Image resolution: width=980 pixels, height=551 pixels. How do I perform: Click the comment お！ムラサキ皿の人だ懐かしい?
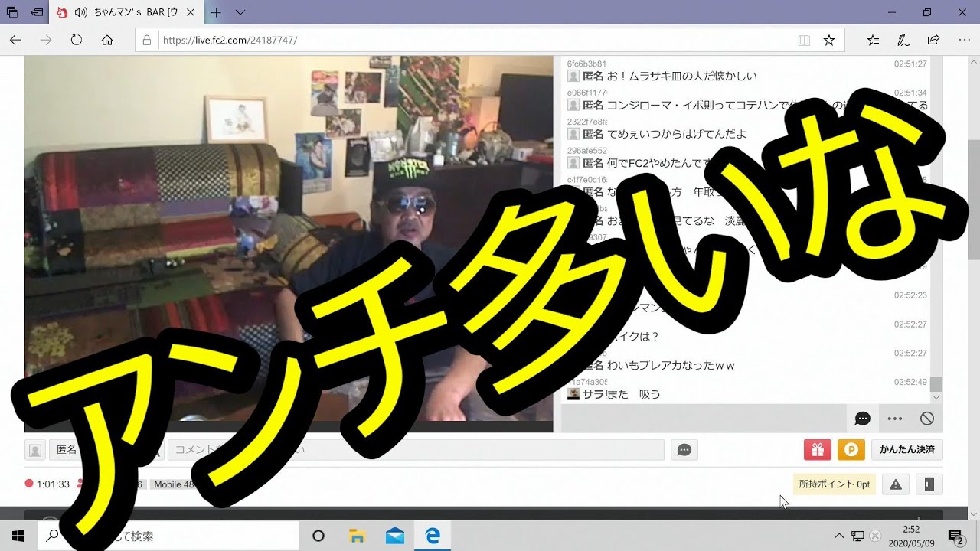click(681, 76)
